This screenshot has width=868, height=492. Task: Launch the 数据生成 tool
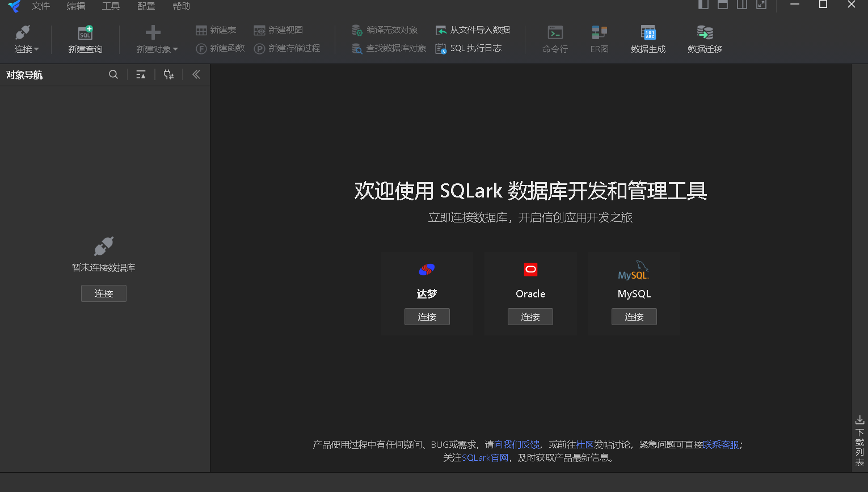click(x=648, y=40)
